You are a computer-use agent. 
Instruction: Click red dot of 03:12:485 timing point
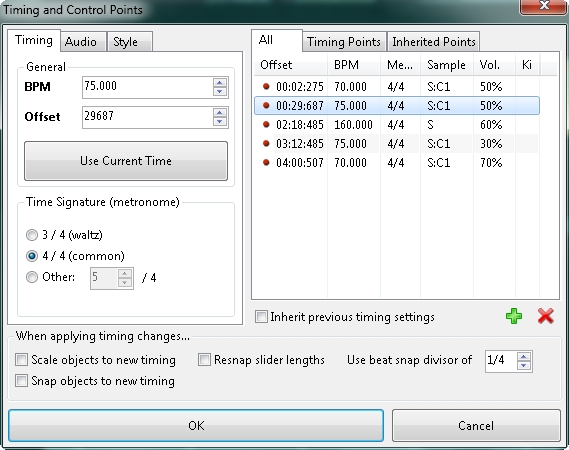click(x=266, y=143)
